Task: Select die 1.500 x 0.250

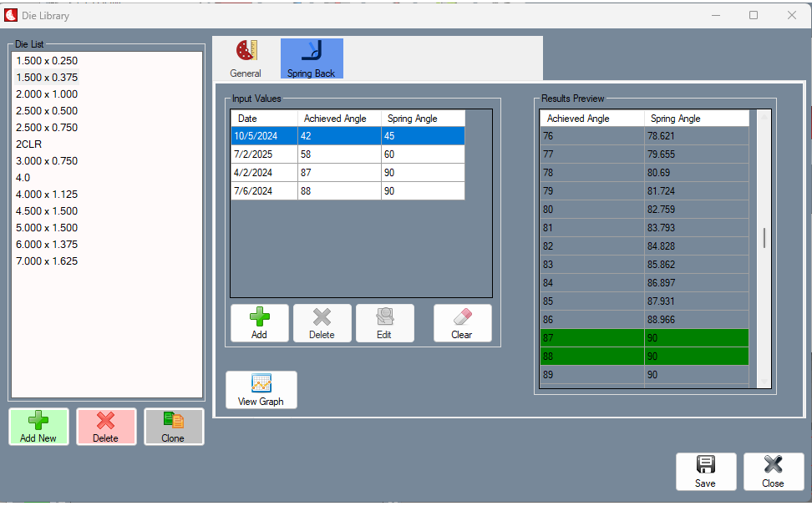Action: (47, 60)
